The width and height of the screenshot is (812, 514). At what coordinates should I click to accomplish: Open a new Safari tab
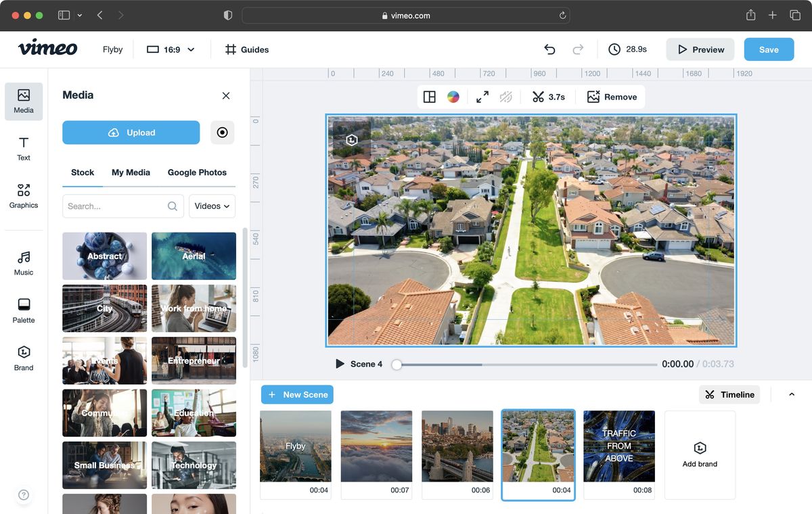tap(772, 15)
